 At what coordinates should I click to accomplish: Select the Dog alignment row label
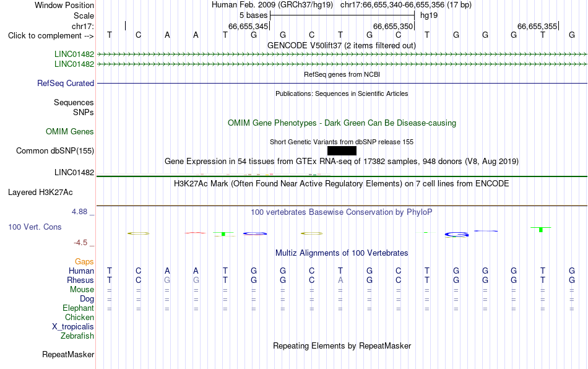tap(87, 299)
